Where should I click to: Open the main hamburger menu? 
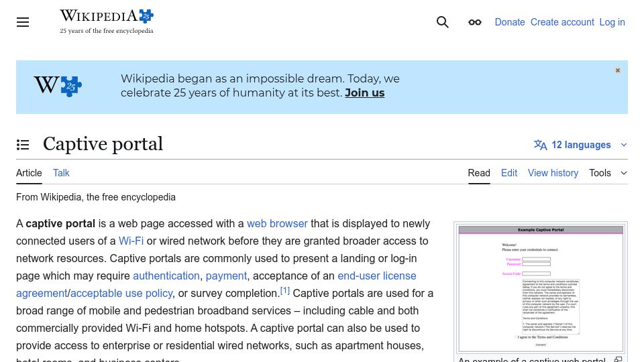point(23,22)
